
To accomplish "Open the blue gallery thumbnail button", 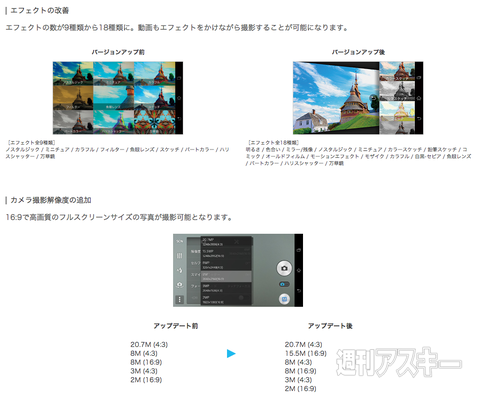I will coord(284,299).
